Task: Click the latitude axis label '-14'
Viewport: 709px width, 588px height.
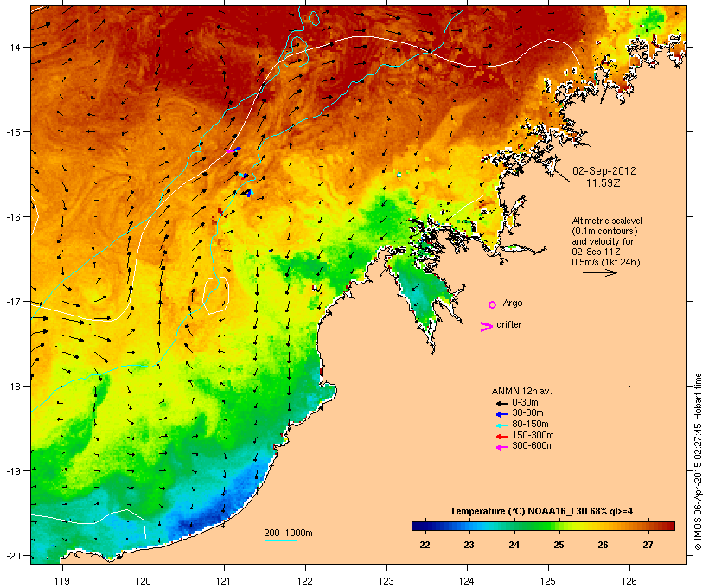Action: click(x=12, y=47)
